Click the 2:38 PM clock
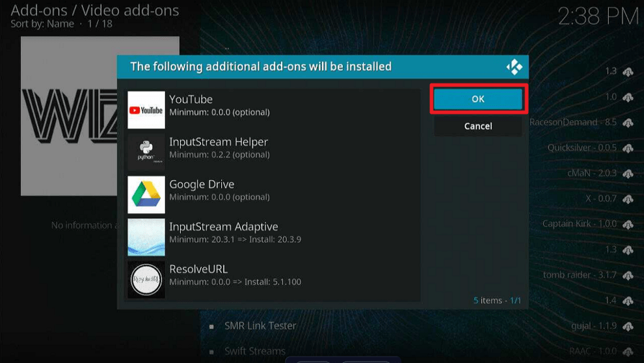 coord(599,17)
